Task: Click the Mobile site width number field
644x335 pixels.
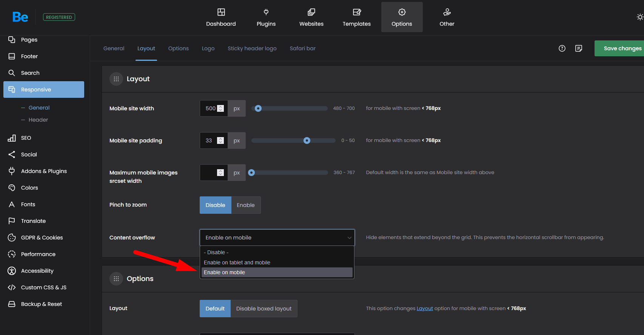Action: click(214, 108)
